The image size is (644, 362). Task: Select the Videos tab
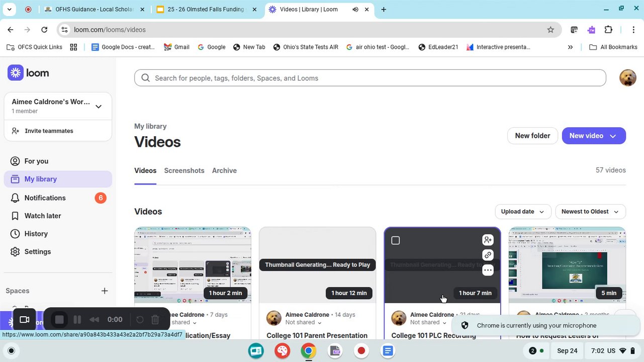pyautogui.click(x=145, y=170)
